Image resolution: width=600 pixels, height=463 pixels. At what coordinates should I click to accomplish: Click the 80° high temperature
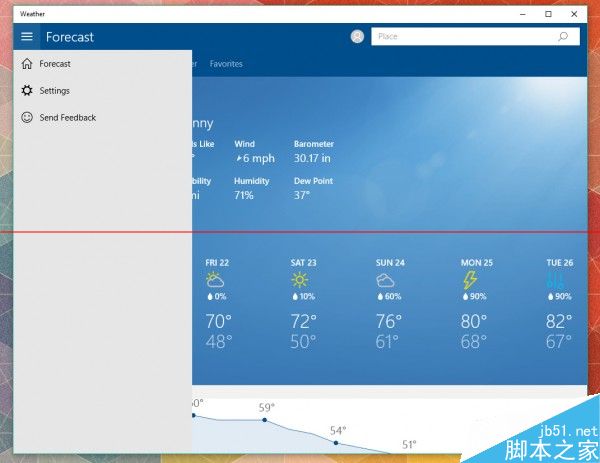point(474,321)
